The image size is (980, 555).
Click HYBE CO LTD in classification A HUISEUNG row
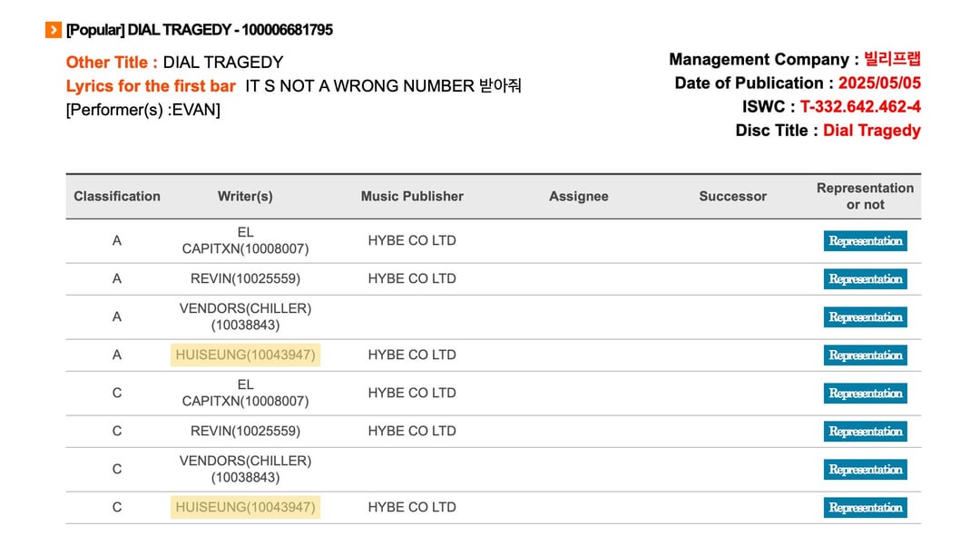412,355
